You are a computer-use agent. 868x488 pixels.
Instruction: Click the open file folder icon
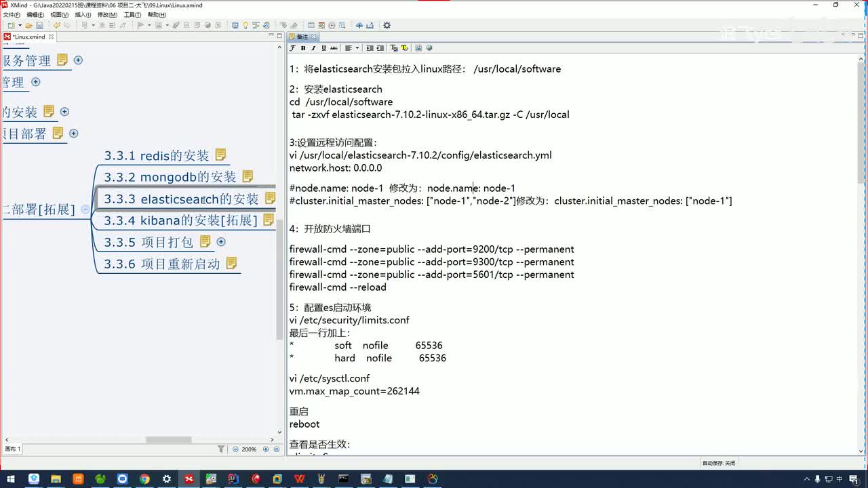pyautogui.click(x=29, y=26)
